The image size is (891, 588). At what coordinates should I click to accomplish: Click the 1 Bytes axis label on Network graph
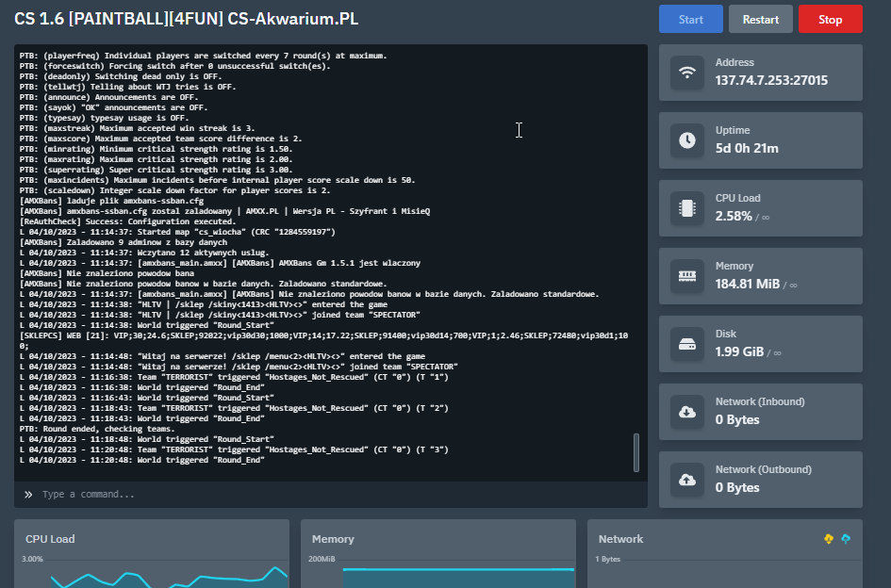point(607,559)
